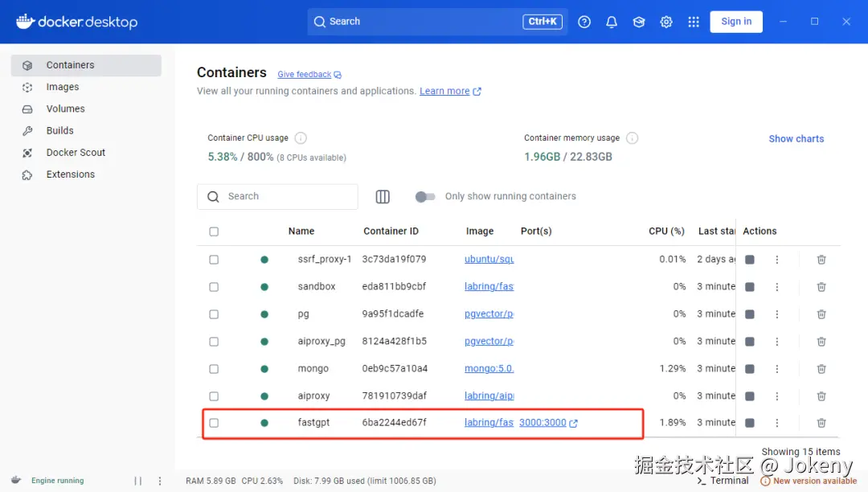The width and height of the screenshot is (868, 492).
Task: Click the Show charts link
Action: [x=796, y=139]
